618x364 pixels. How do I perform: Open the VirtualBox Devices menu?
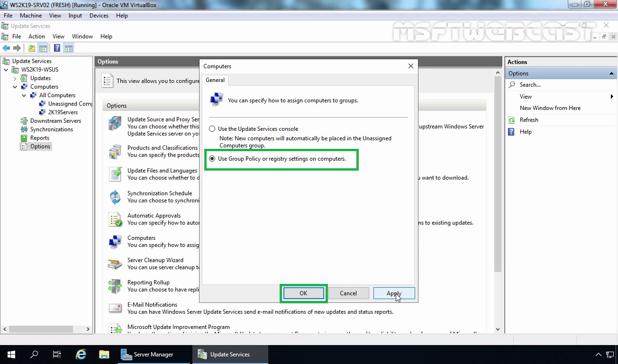[99, 16]
